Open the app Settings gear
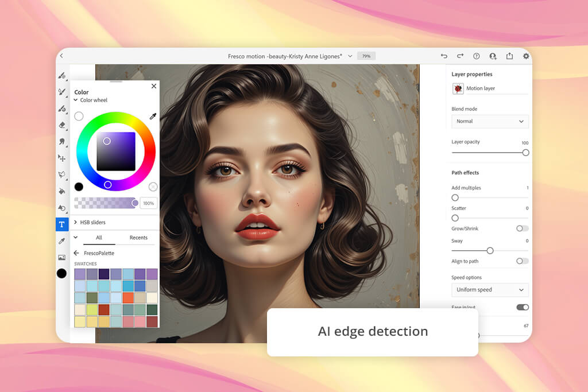 tap(526, 56)
